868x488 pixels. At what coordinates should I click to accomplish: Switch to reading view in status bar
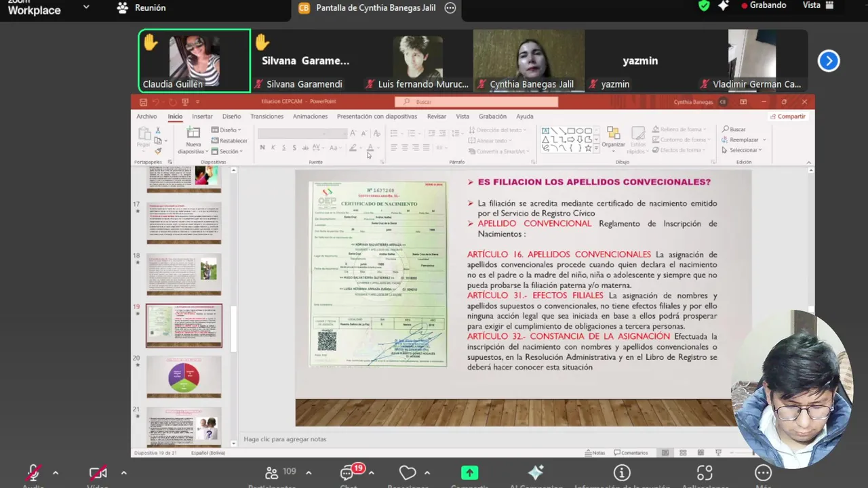(701, 453)
